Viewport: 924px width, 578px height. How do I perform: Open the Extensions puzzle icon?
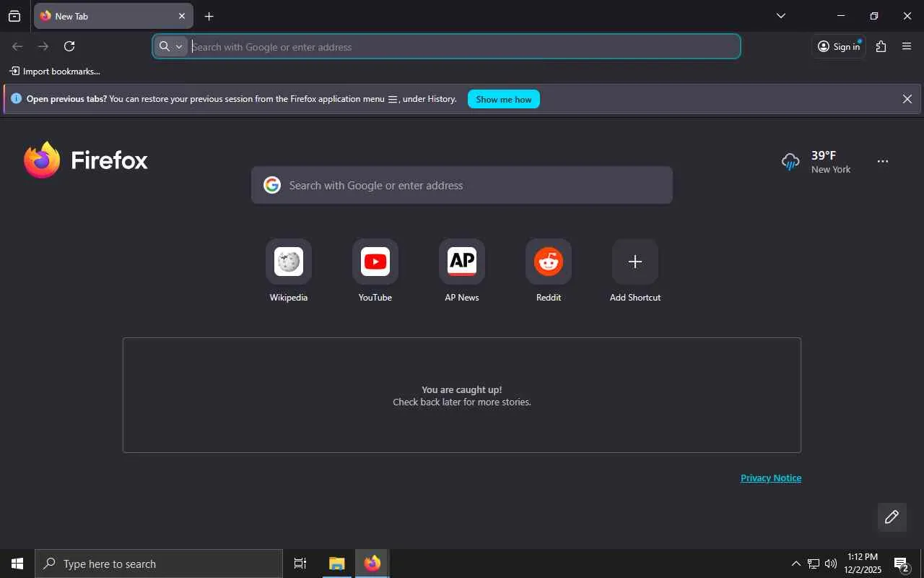point(881,47)
